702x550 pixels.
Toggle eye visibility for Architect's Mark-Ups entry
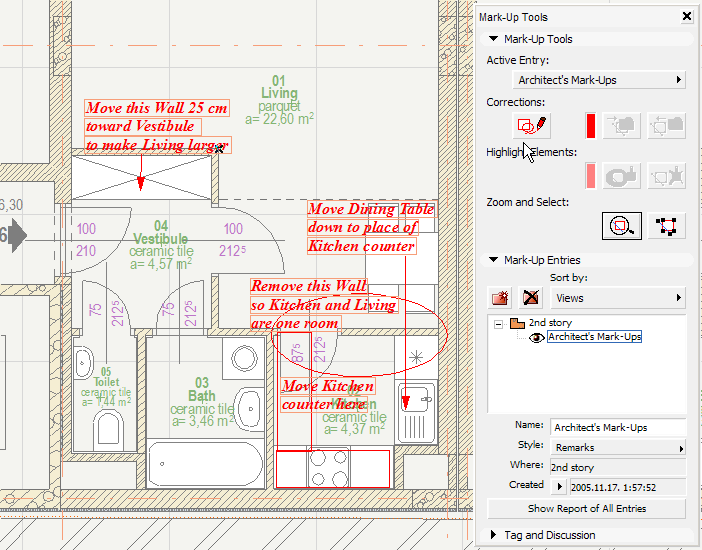(x=536, y=338)
